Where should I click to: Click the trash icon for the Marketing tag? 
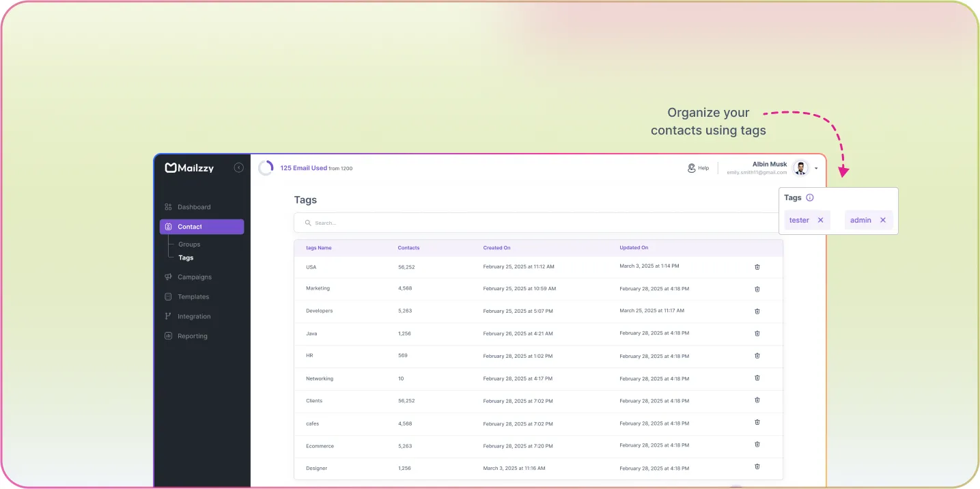click(757, 289)
